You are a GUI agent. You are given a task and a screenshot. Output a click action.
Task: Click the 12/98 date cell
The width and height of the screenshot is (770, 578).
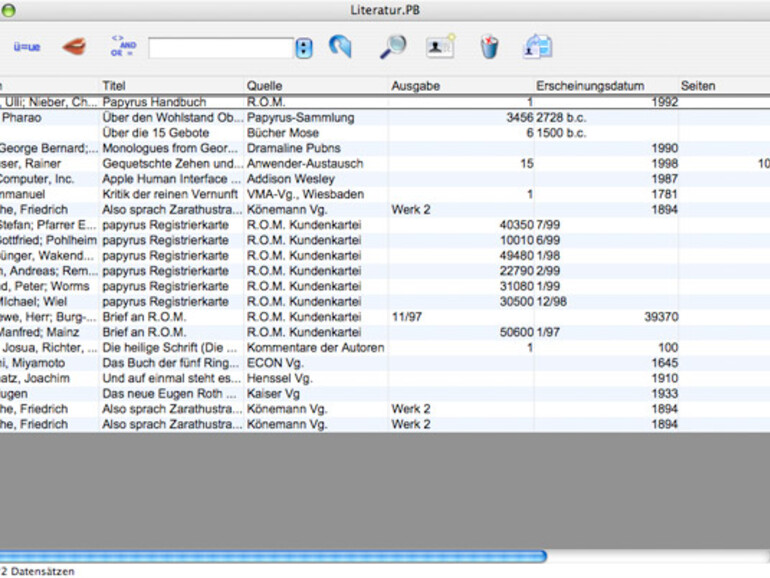tap(551, 301)
